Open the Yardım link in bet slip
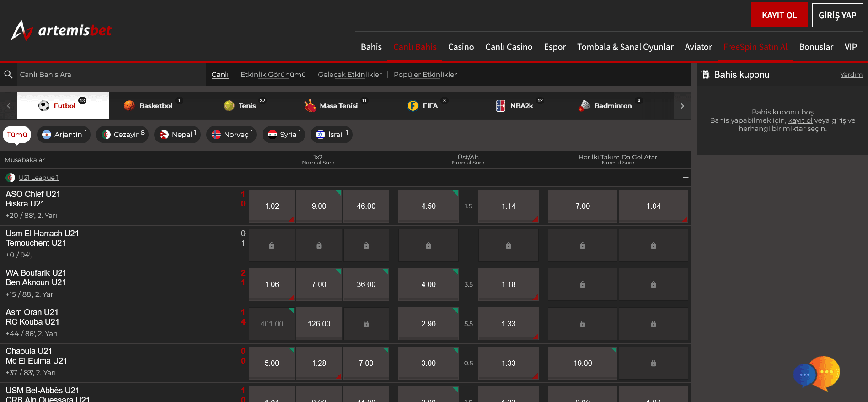Image resolution: width=868 pixels, height=402 pixels. coord(851,75)
